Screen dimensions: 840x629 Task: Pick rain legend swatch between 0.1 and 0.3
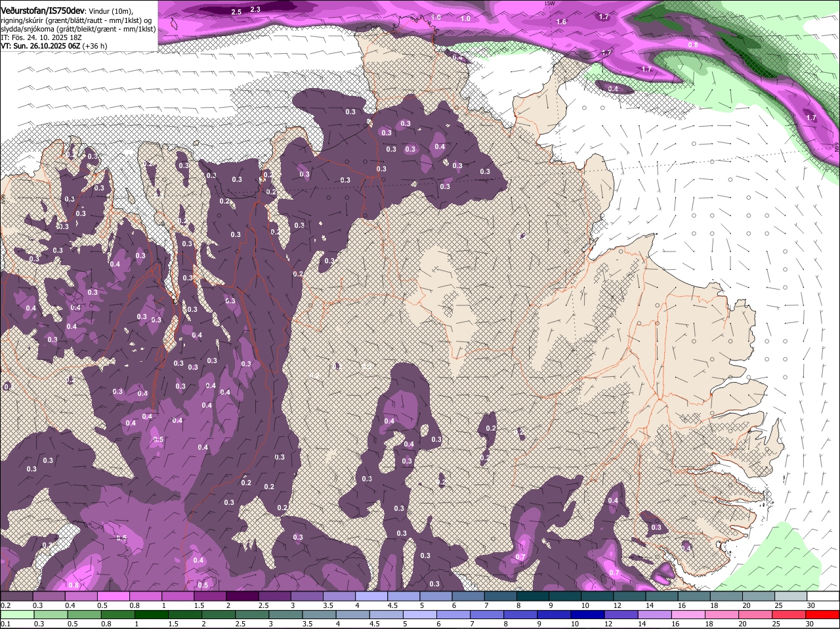point(17,615)
